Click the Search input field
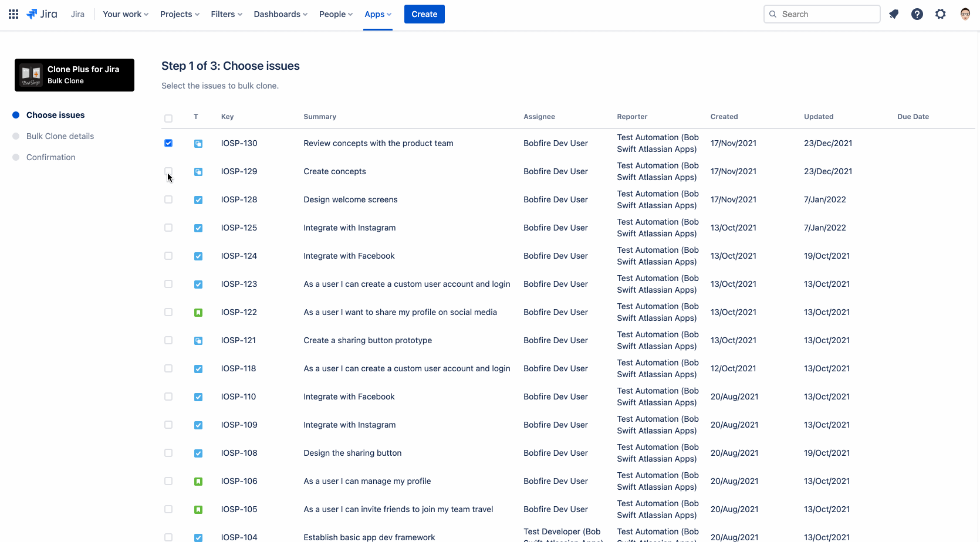 [x=822, y=14]
